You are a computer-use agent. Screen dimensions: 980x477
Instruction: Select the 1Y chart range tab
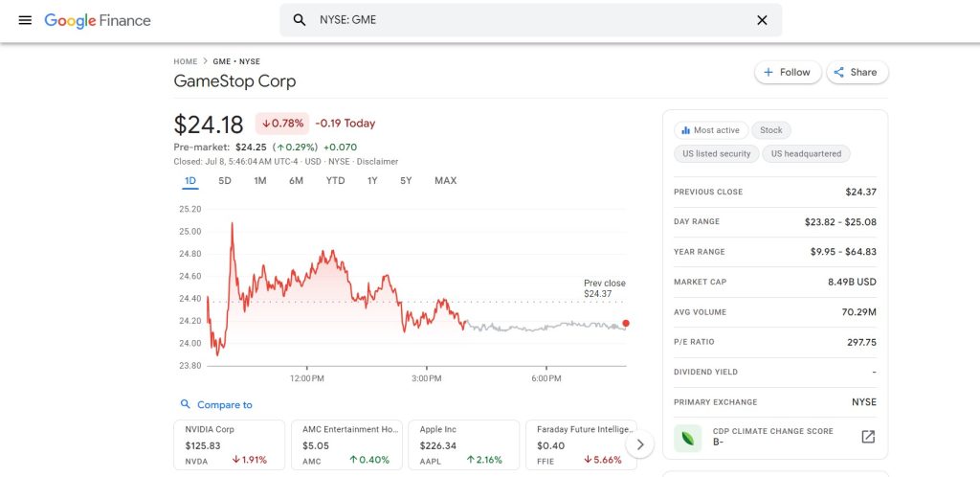tap(372, 181)
